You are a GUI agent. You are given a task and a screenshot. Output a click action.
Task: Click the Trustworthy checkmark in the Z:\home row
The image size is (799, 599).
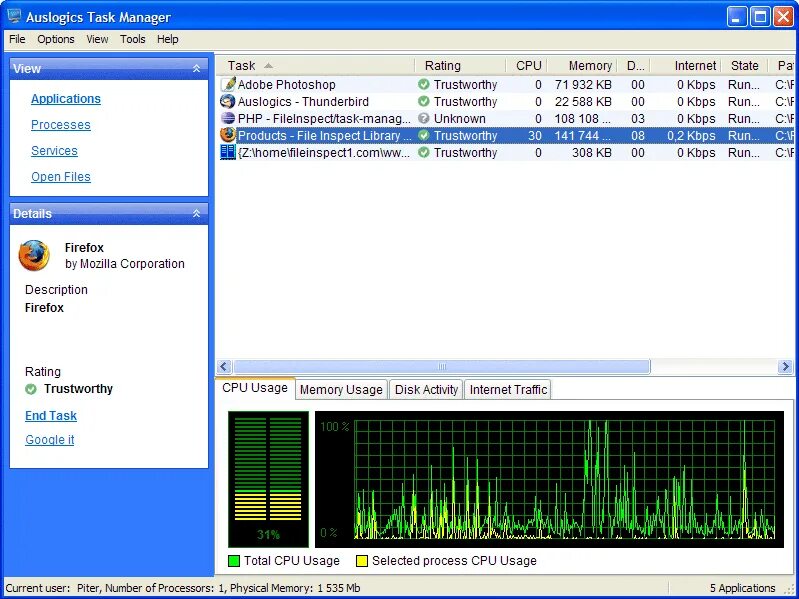pyautogui.click(x=423, y=152)
